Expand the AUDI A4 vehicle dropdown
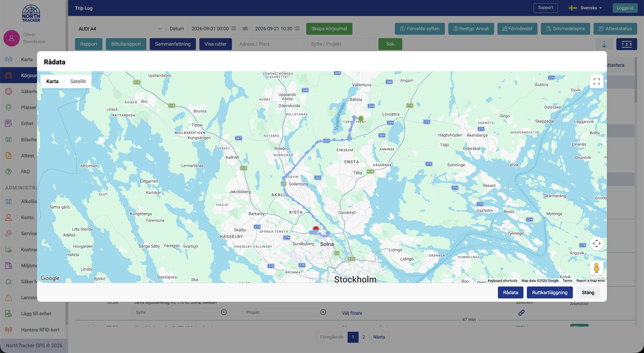 tap(121, 29)
